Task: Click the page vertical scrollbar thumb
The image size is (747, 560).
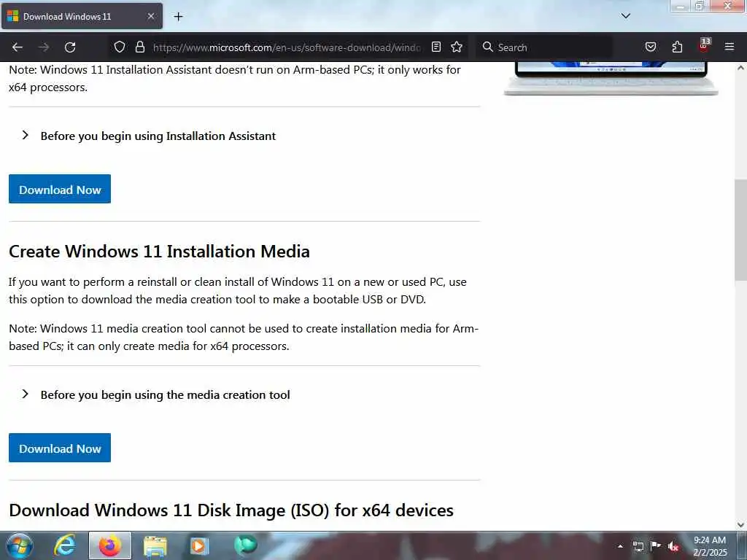Action: tap(740, 230)
